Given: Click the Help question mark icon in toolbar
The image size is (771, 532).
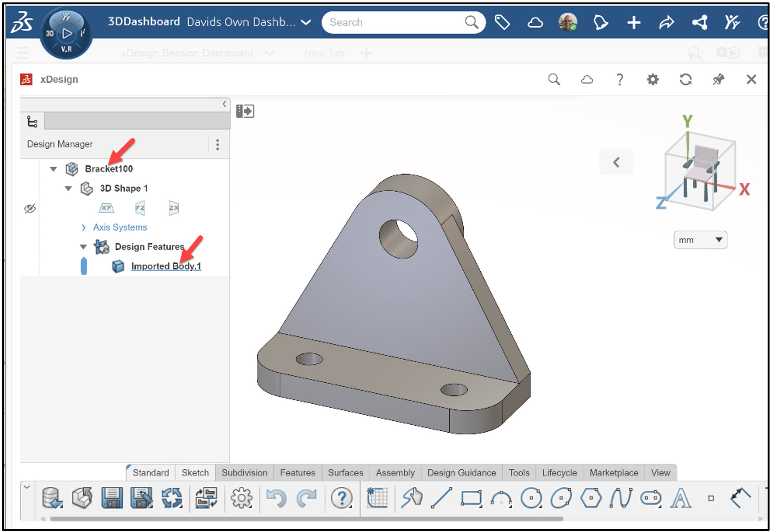Looking at the screenshot, I should point(342,498).
